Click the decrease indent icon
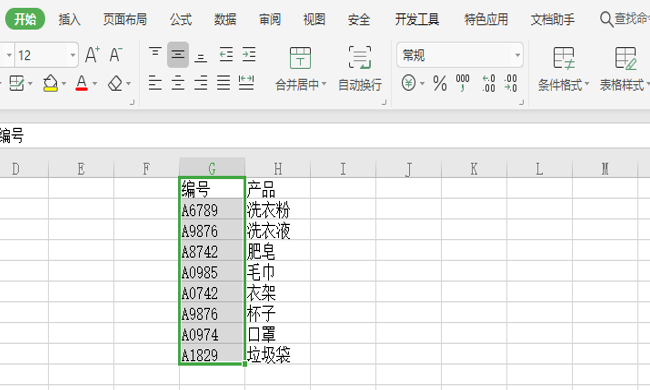Screen dimensions: 650x390 226,55
